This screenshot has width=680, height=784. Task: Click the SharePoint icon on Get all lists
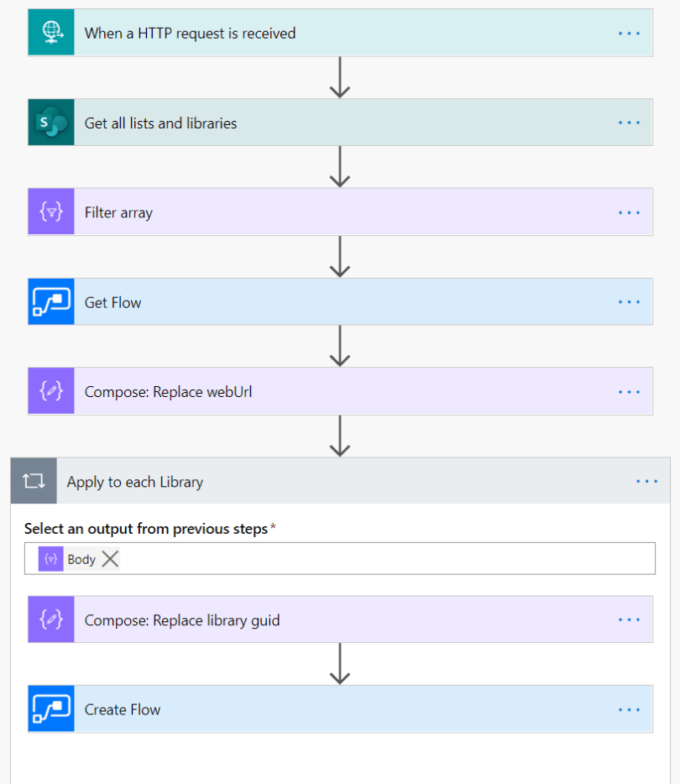point(51,123)
